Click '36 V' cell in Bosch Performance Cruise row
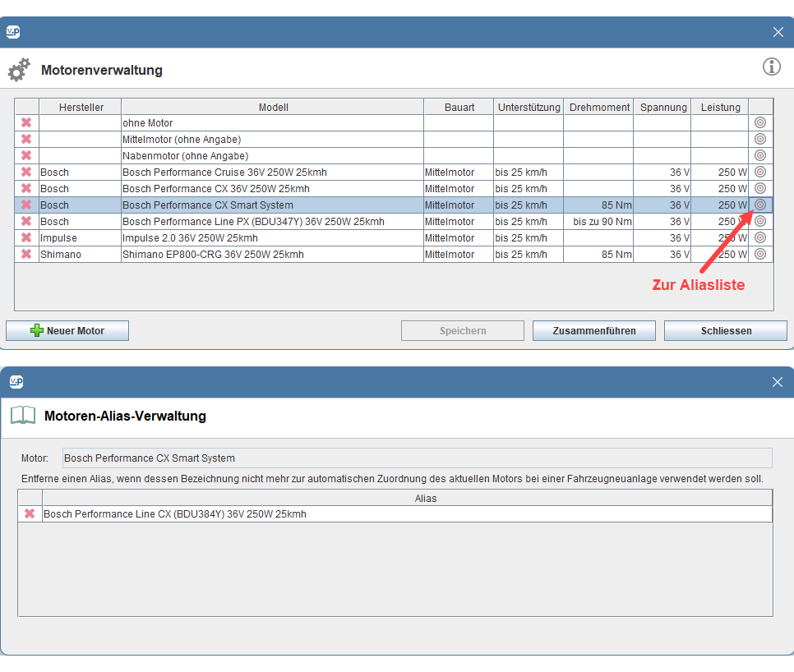Image resolution: width=794 pixels, height=672 pixels. 662,172
